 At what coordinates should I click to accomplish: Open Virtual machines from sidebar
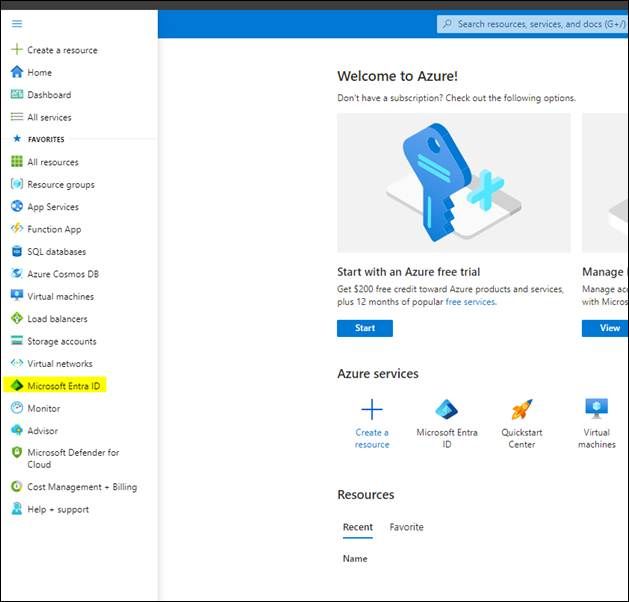pos(60,296)
